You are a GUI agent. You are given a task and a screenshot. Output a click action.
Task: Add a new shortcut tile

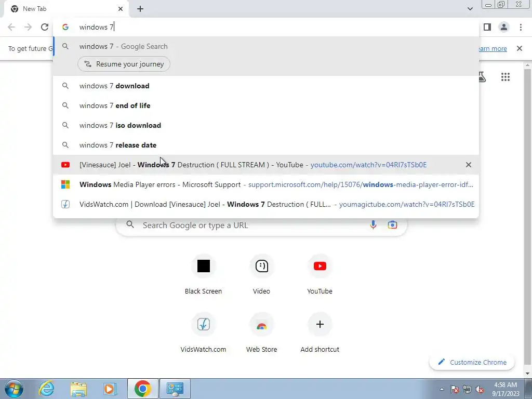(320, 333)
